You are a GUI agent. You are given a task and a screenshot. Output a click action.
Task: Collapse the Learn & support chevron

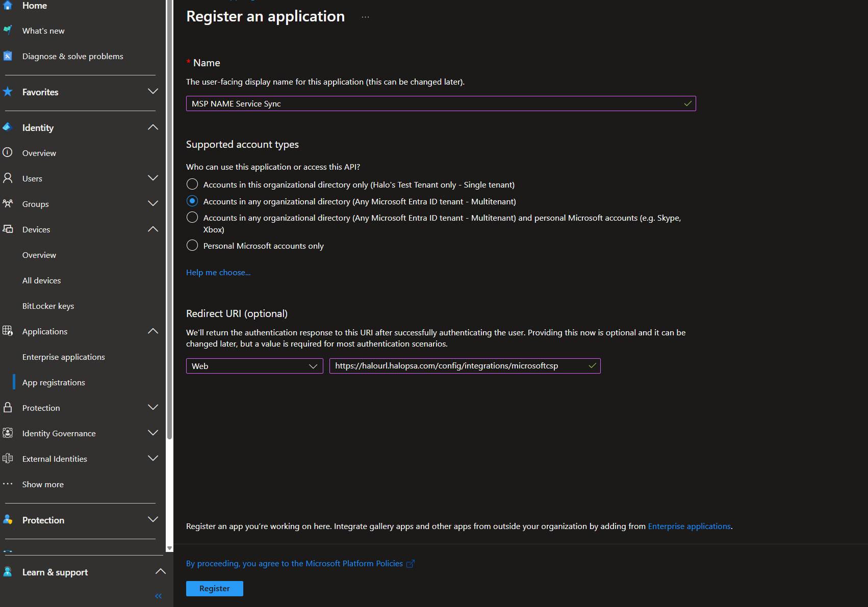pyautogui.click(x=161, y=571)
